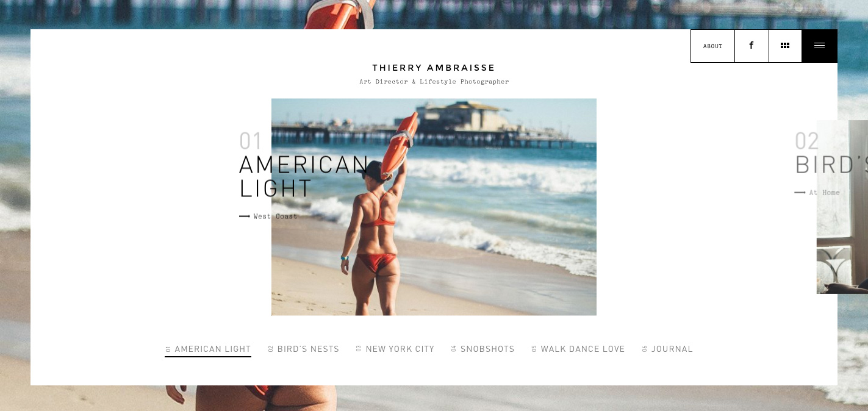
Task: Switch to grid view icon
Action: (785, 46)
